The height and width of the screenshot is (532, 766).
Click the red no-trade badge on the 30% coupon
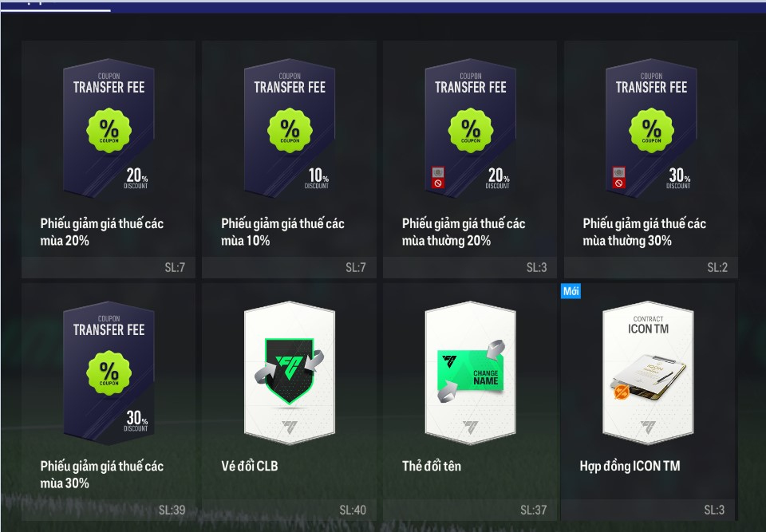click(618, 183)
